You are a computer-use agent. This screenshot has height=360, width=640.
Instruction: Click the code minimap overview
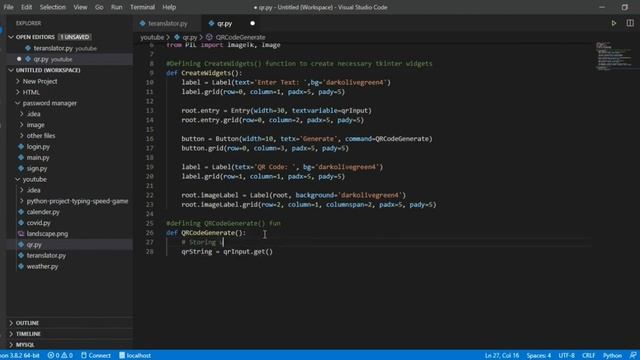pos(614,56)
